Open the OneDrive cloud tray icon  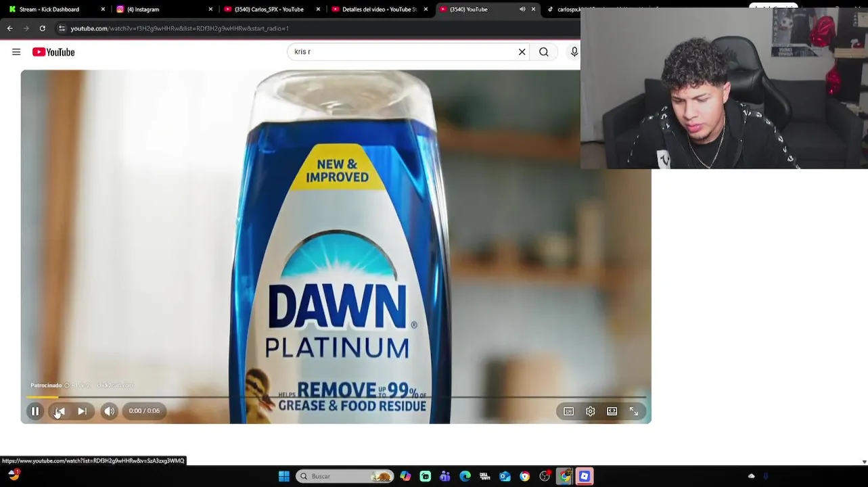(x=751, y=476)
